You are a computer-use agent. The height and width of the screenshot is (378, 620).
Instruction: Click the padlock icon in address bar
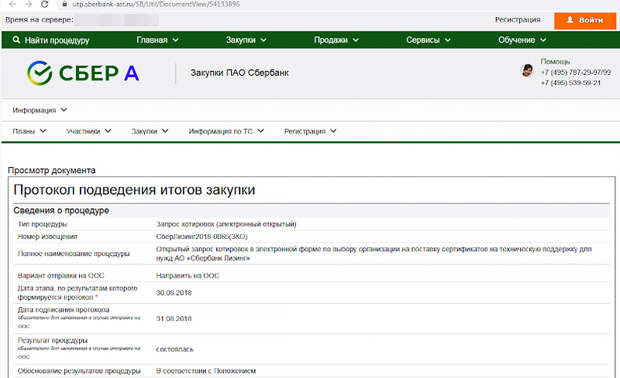click(64, 4)
